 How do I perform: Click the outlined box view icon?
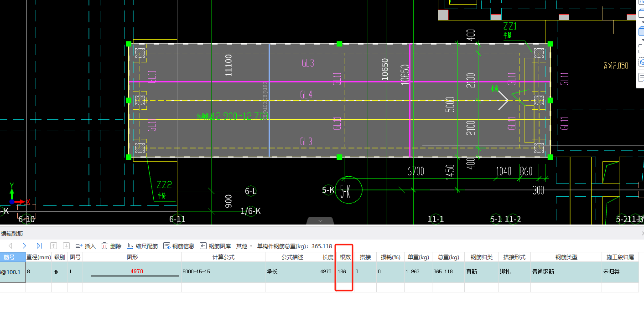tap(641, 13)
